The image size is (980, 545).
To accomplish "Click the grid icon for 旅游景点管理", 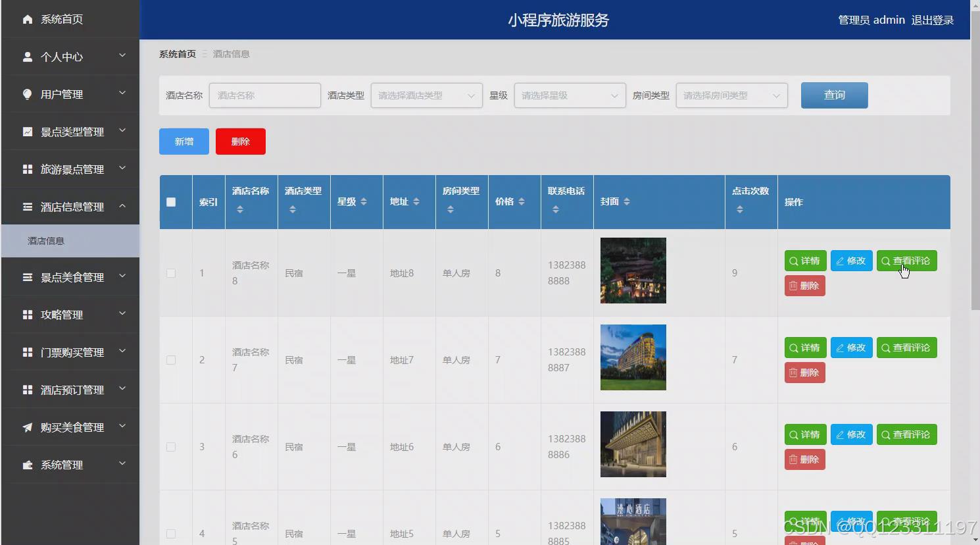I will [27, 169].
